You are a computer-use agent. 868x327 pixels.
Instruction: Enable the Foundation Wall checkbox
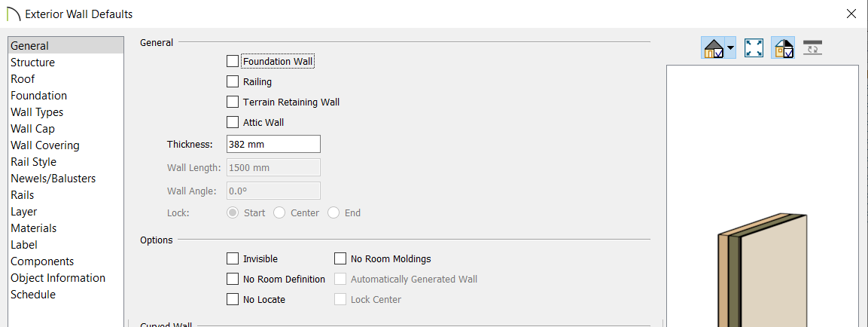tap(233, 61)
